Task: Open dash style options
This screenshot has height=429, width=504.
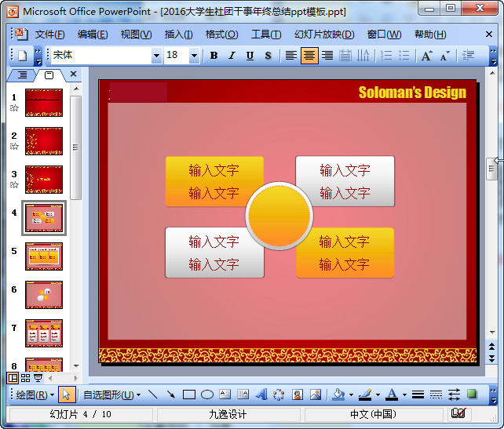Action: click(436, 394)
